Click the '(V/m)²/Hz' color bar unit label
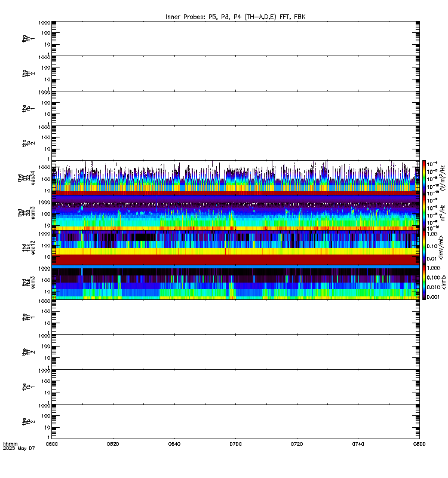 pyautogui.click(x=443, y=177)
